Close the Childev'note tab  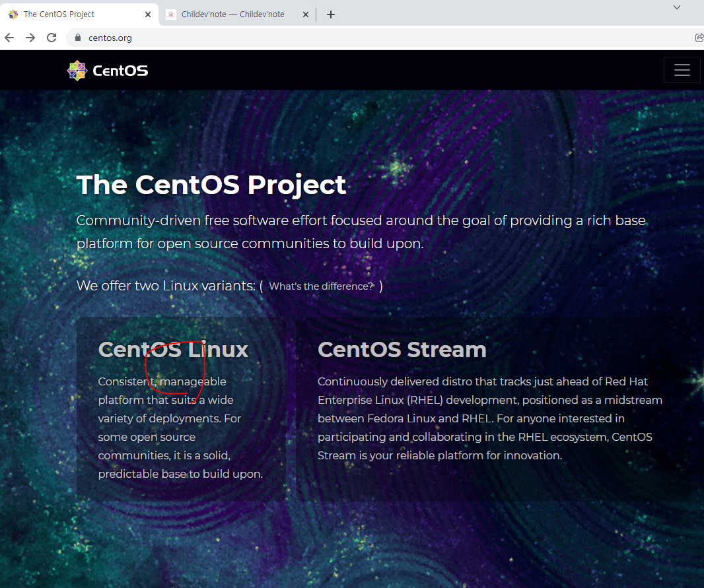coord(305,14)
